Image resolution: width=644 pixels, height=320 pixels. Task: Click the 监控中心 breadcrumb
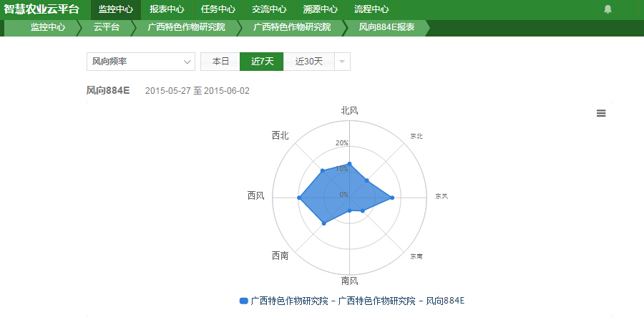[48, 27]
